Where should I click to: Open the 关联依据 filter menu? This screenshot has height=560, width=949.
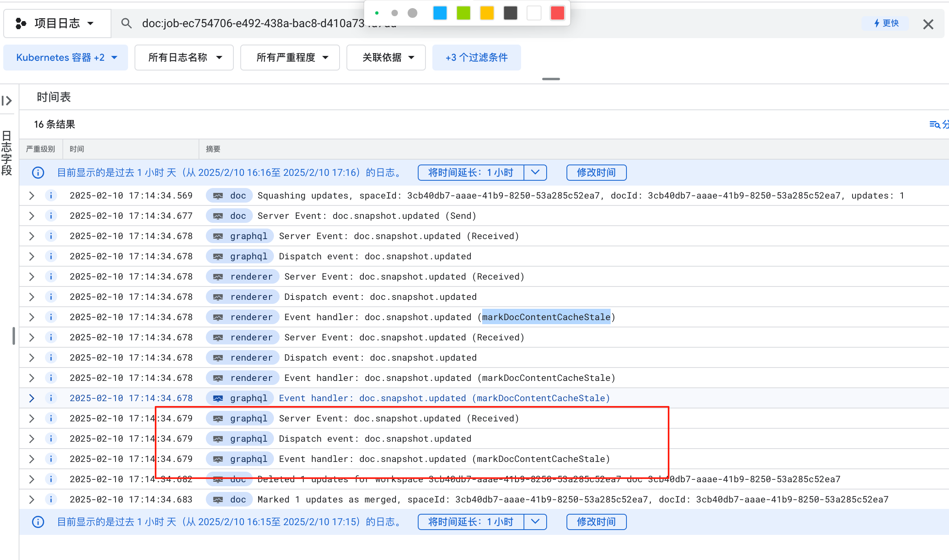click(x=386, y=58)
